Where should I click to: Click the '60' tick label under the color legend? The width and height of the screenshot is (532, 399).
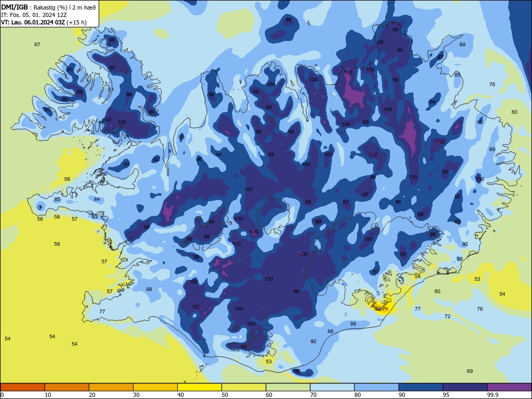coord(269,395)
